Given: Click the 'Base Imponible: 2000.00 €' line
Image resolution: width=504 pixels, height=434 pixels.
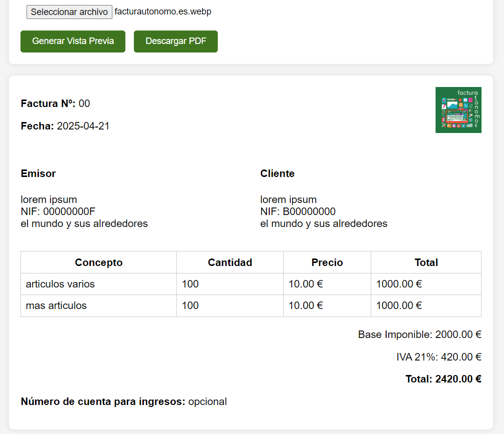Looking at the screenshot, I should [x=420, y=334].
